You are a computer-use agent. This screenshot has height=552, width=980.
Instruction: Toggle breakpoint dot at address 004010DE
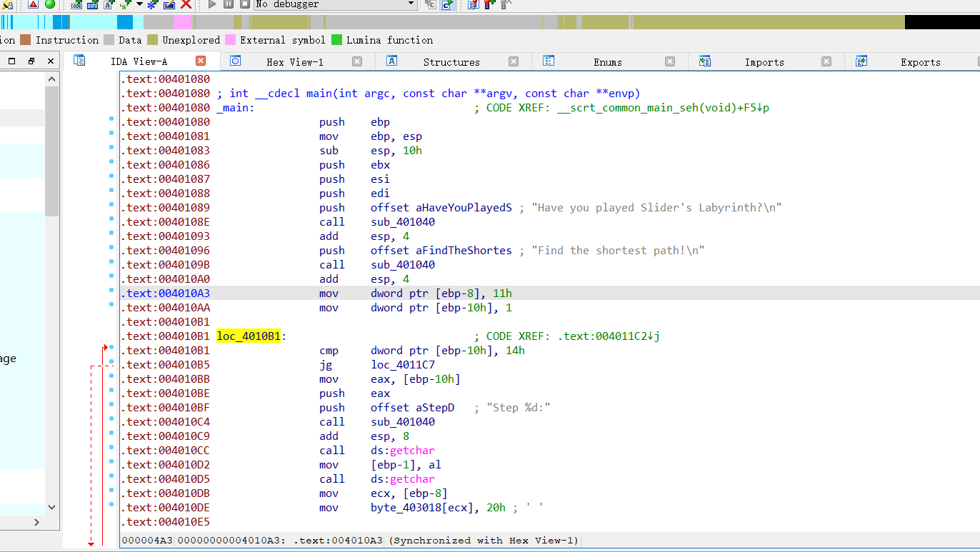pyautogui.click(x=111, y=505)
